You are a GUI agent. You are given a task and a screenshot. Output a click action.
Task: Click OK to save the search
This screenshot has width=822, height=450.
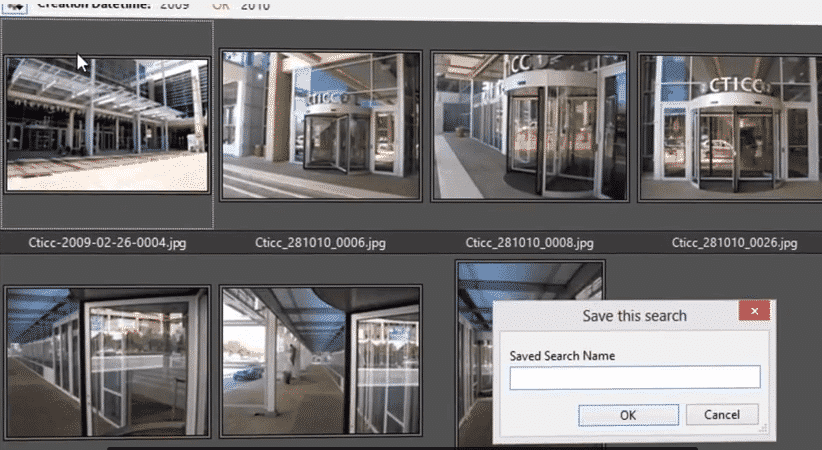tap(628, 414)
